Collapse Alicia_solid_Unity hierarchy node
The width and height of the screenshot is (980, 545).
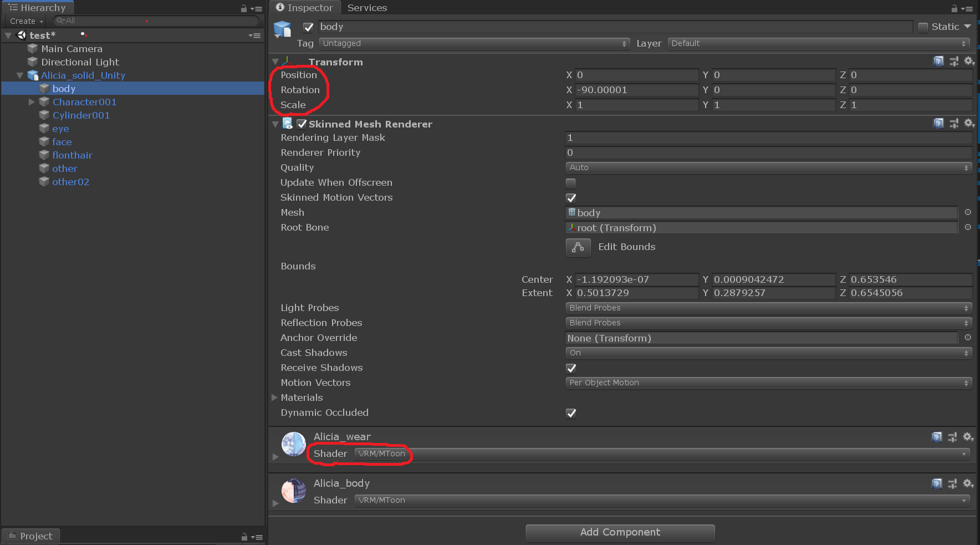coord(20,75)
